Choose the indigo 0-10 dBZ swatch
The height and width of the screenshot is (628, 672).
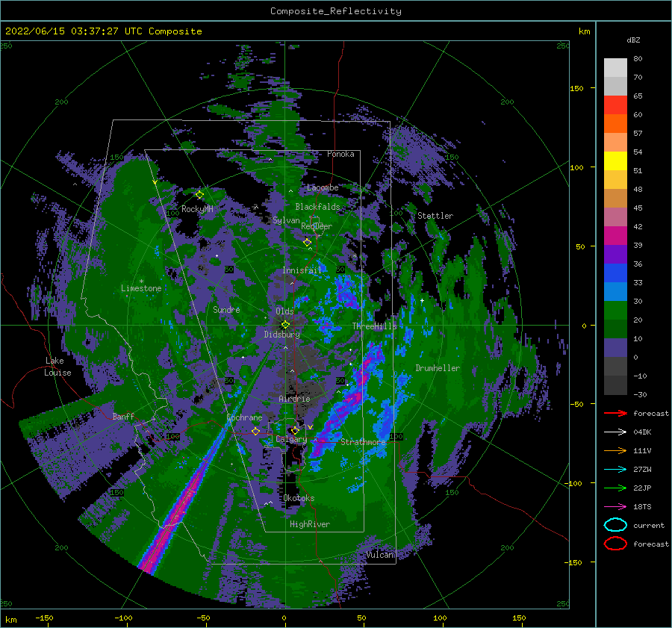pyautogui.click(x=615, y=348)
